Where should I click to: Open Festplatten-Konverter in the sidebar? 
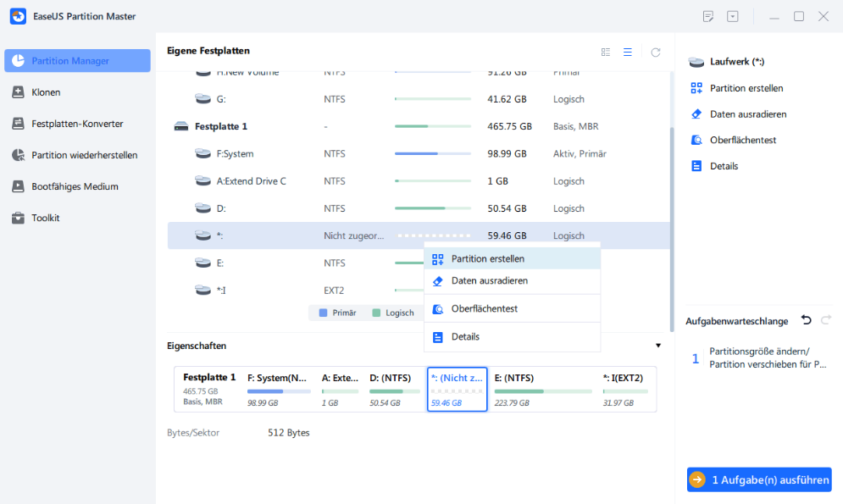(x=77, y=124)
